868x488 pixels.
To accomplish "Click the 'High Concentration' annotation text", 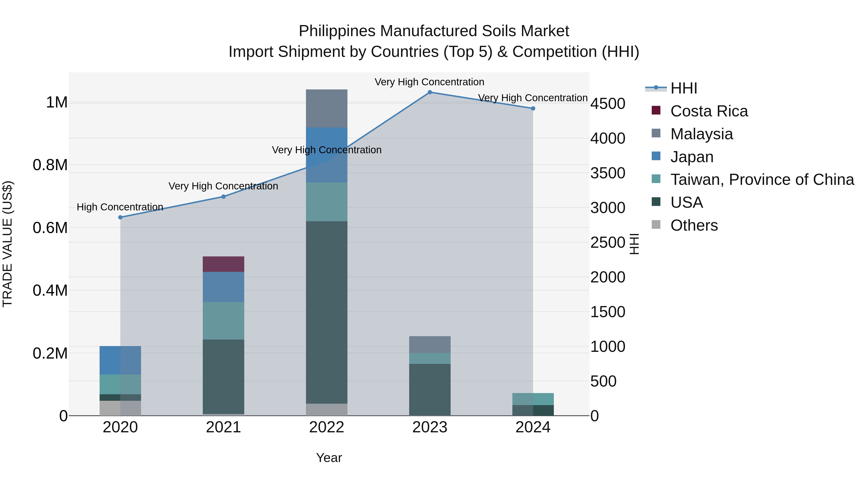I will click(x=120, y=207).
